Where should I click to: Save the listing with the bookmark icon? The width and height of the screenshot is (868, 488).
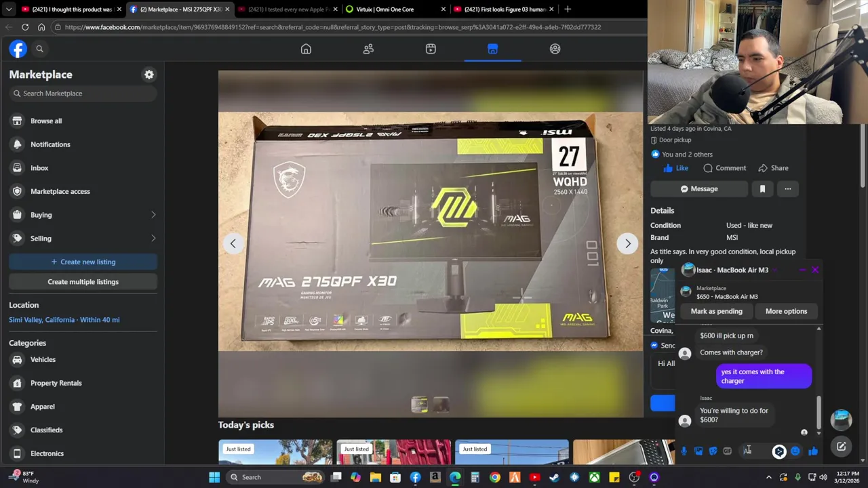tap(762, 189)
